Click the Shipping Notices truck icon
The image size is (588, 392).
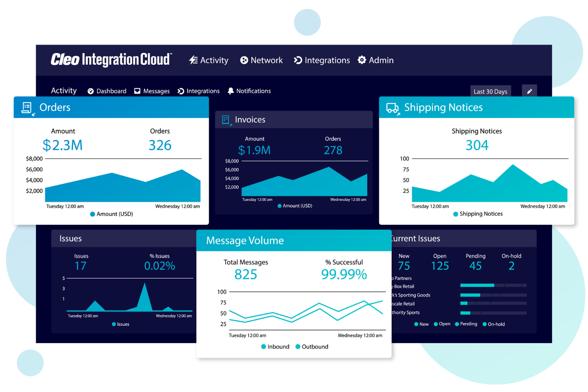(x=393, y=108)
